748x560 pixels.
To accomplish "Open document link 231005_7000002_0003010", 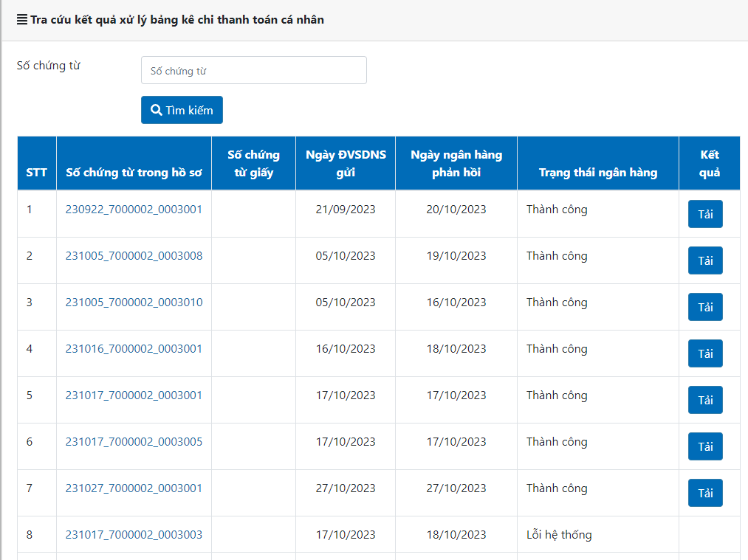I will click(x=134, y=303).
